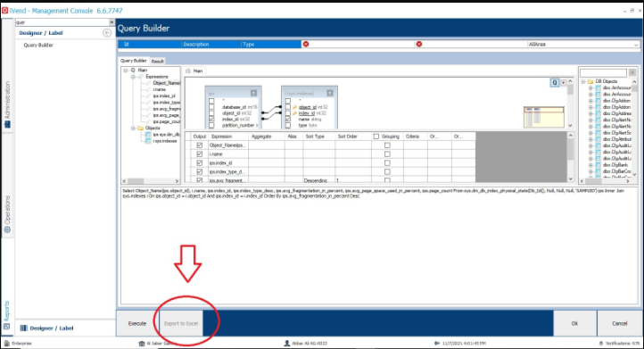This screenshot has width=644, height=349.
Task: Open the Administration sidebar section
Action: pos(7,104)
